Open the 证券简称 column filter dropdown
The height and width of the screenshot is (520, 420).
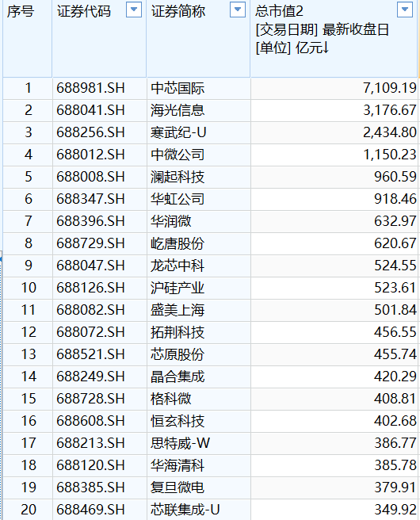point(238,10)
